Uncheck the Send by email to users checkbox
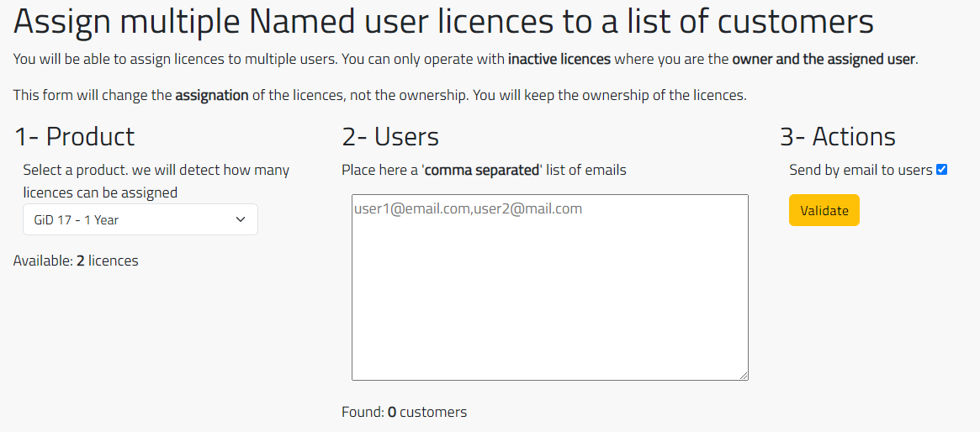Image resolution: width=980 pixels, height=432 pixels. point(942,170)
